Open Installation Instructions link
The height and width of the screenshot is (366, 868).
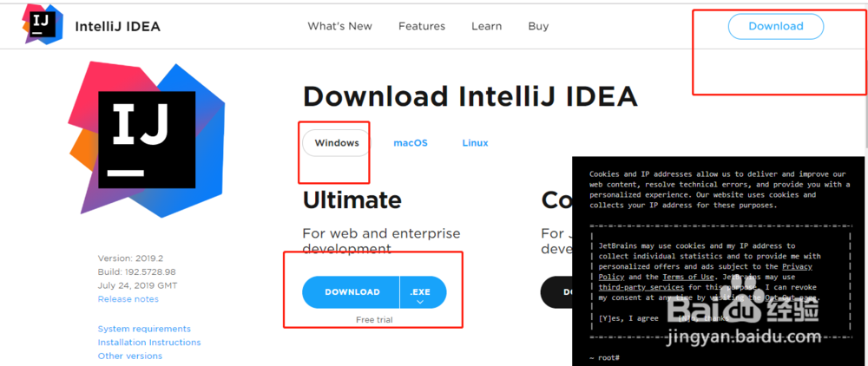click(x=149, y=343)
